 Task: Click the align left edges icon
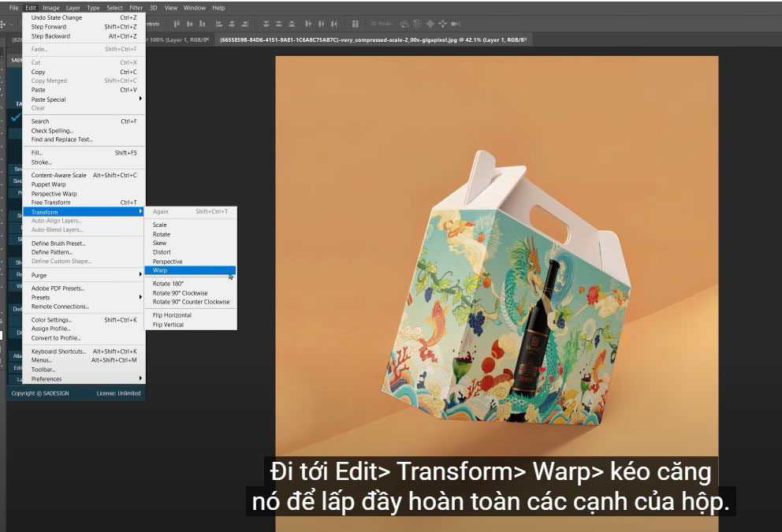[x=219, y=24]
